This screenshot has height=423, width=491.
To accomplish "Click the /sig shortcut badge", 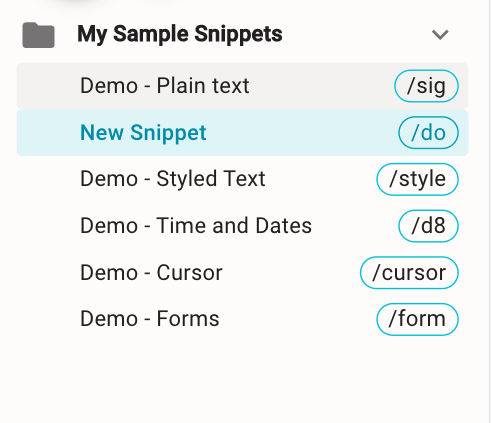I will click(x=426, y=86).
